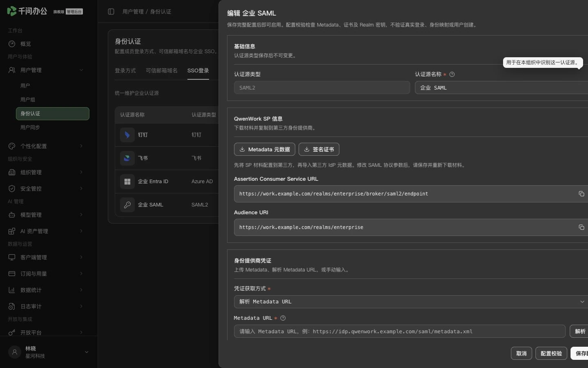
Task: Click the 企业 Entra ID row name
Action: [x=153, y=182]
